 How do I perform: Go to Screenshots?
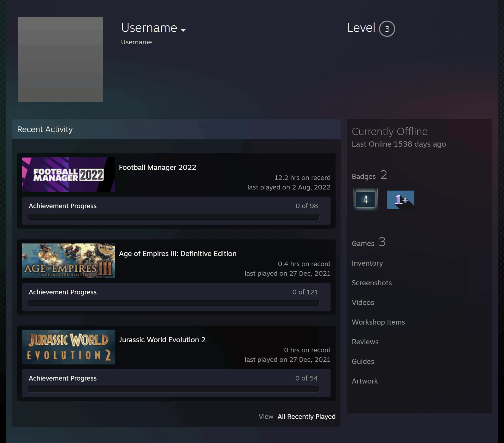[372, 283]
